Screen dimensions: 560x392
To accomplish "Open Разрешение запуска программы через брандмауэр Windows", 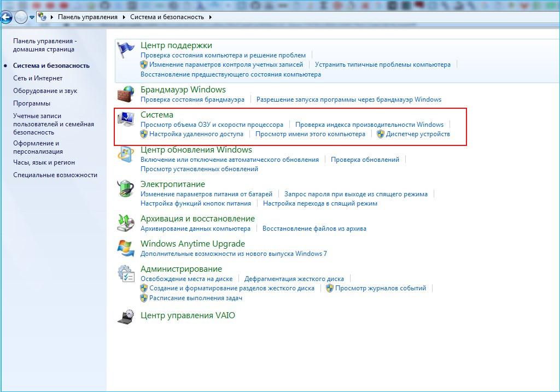I will coord(348,100).
